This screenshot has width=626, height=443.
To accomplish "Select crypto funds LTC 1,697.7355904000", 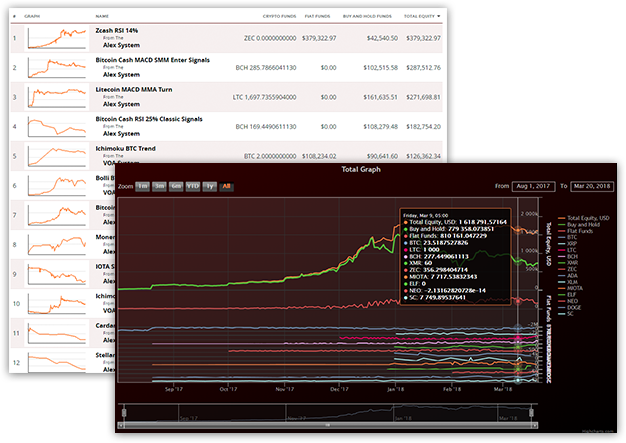I will [265, 97].
